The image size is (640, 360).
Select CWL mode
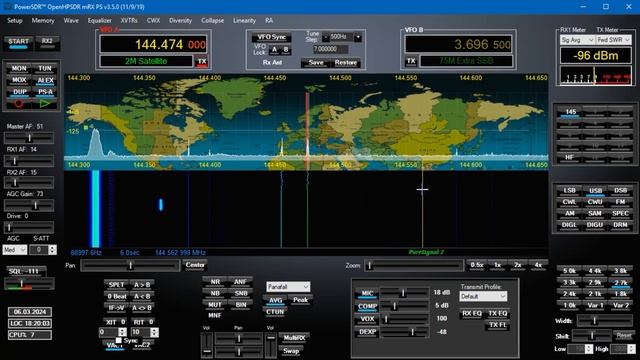point(569,202)
